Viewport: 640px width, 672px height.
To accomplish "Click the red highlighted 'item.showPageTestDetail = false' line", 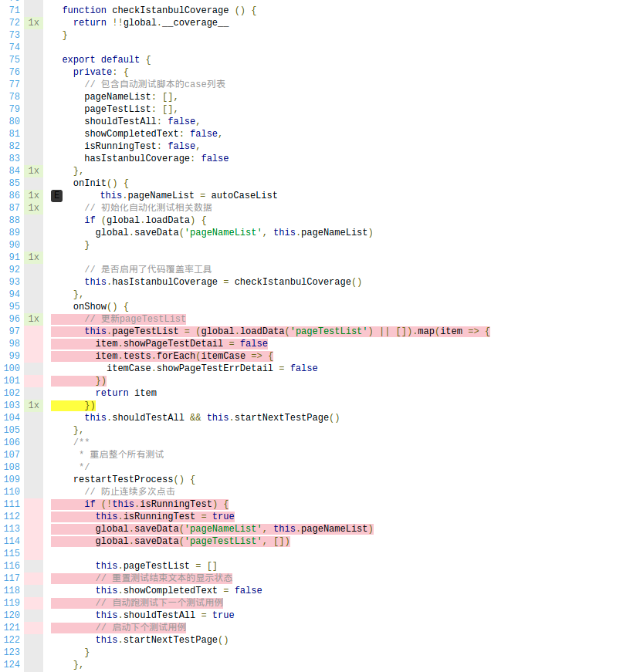I will point(181,343).
